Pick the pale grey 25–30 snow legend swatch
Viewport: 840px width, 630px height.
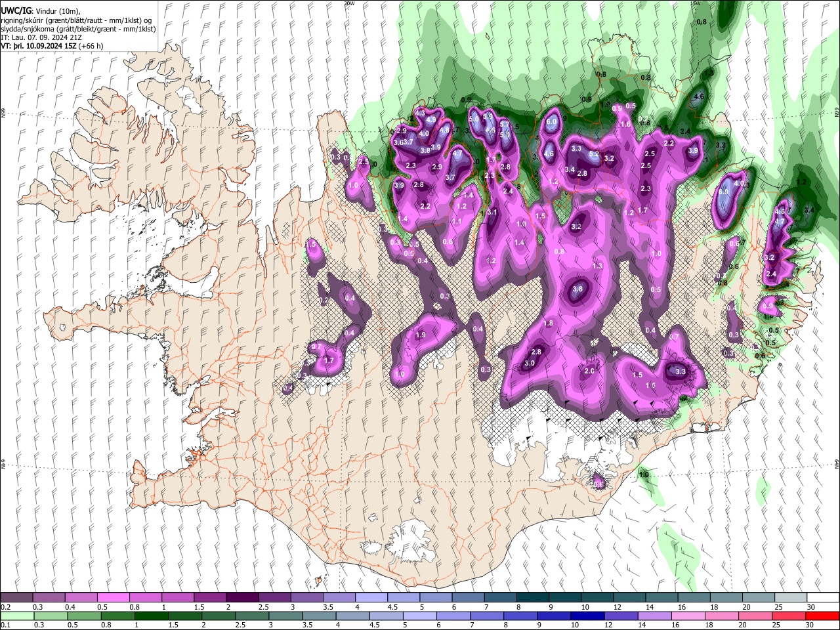[x=790, y=598]
